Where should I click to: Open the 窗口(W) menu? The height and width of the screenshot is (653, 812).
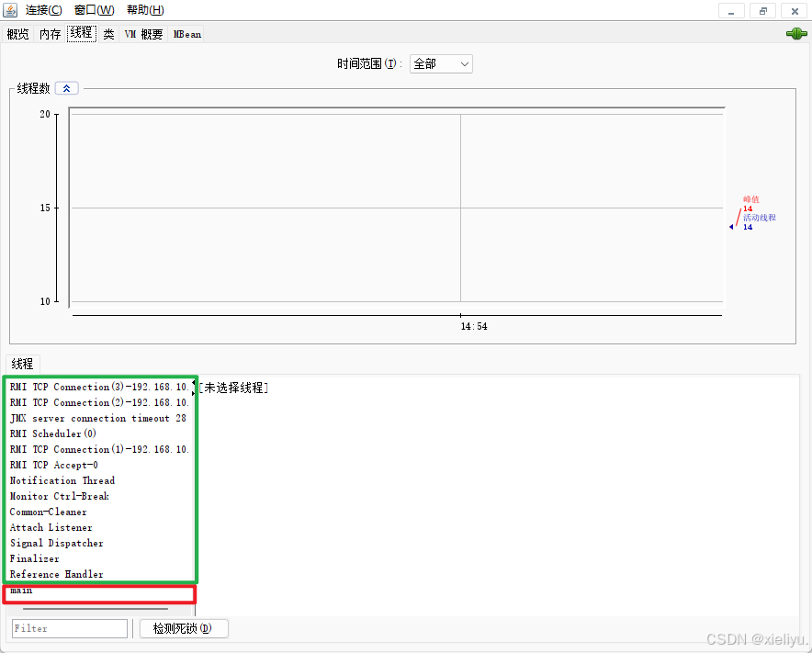[x=94, y=10]
